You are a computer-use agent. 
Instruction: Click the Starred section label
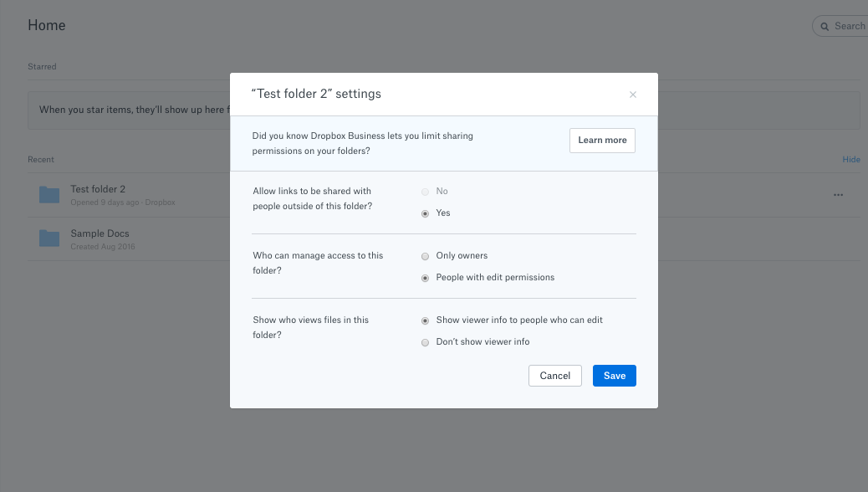(x=42, y=67)
